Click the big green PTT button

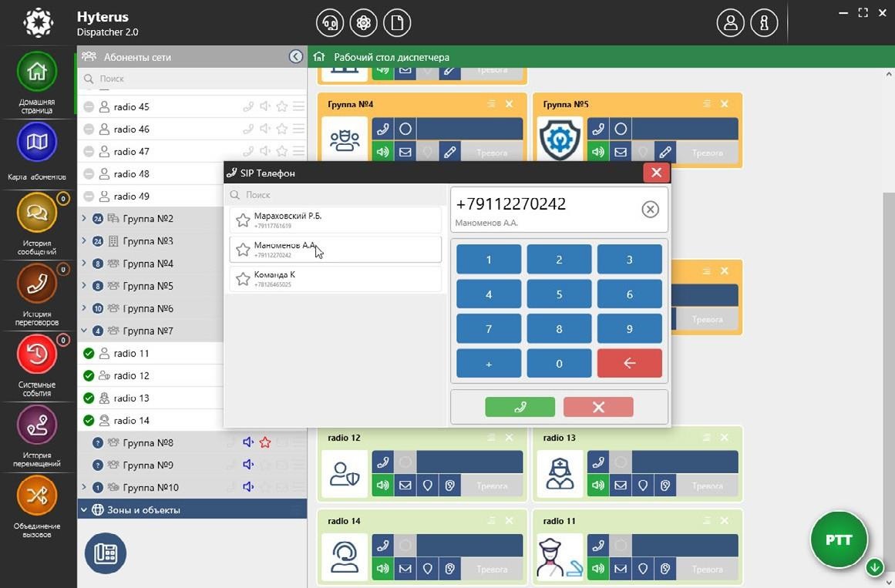point(839,539)
